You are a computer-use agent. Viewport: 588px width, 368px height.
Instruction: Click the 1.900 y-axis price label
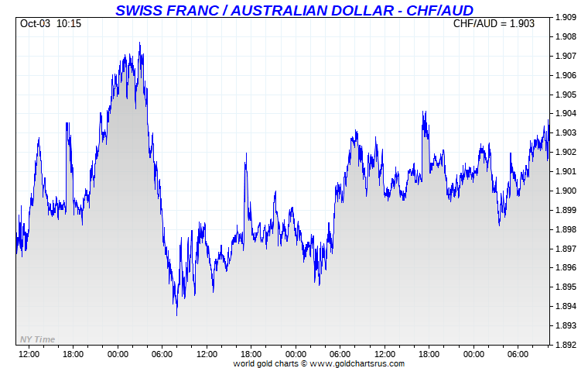pyautogui.click(x=566, y=191)
